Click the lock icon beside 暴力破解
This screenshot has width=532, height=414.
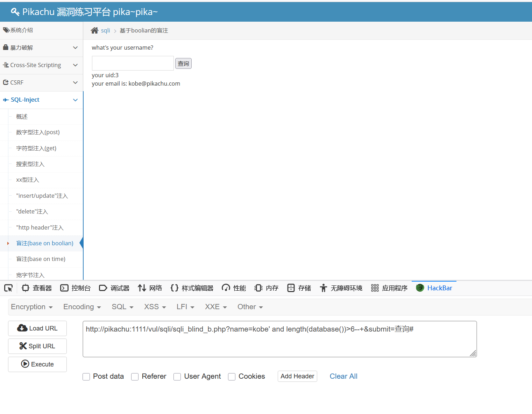point(6,47)
